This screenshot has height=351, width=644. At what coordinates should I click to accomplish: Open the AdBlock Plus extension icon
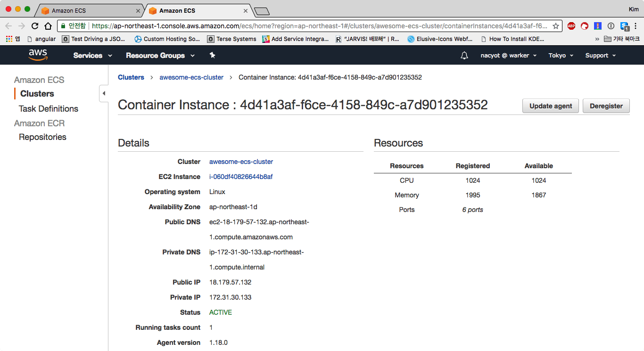point(571,26)
